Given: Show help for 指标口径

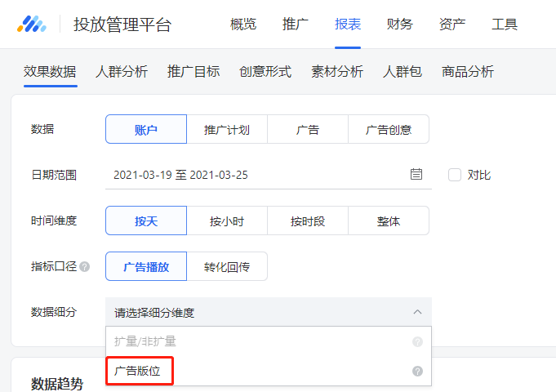Looking at the screenshot, I should [84, 266].
